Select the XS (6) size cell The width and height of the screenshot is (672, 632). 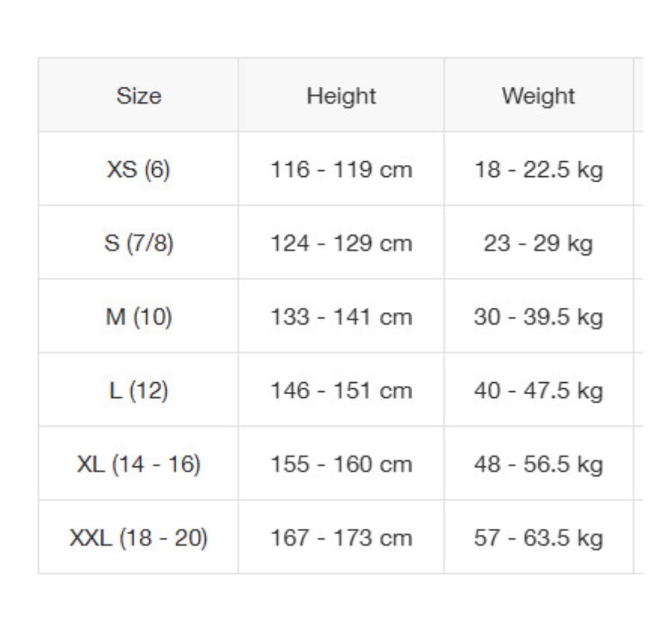[139, 170]
